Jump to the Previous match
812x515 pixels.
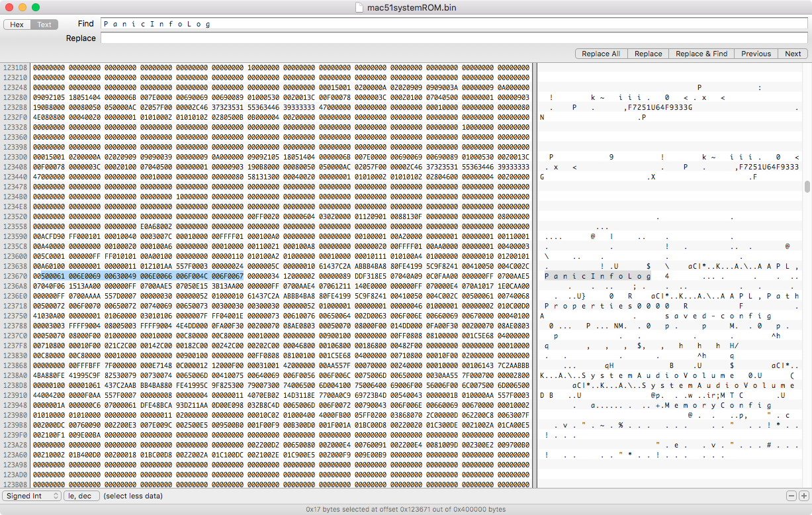tap(756, 54)
